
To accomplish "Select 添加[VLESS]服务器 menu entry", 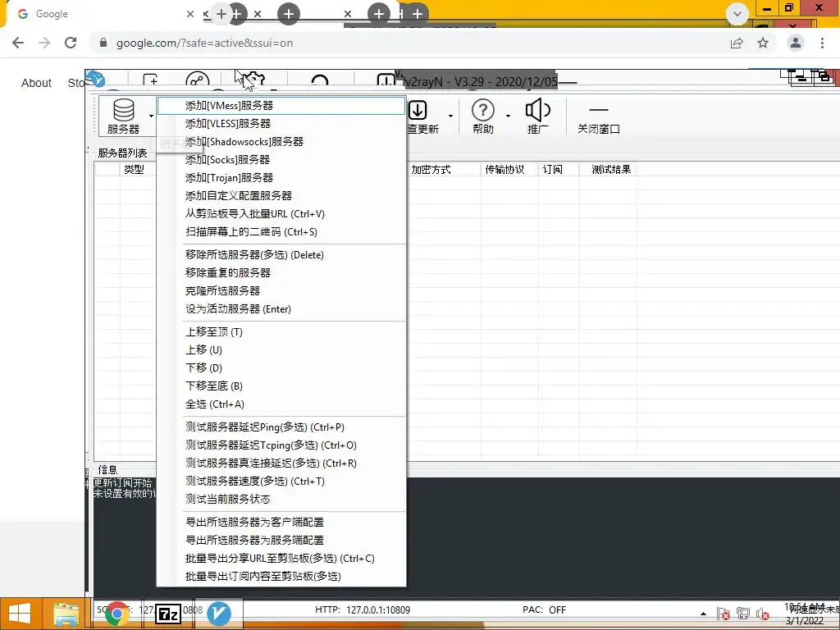I will tap(281, 124).
